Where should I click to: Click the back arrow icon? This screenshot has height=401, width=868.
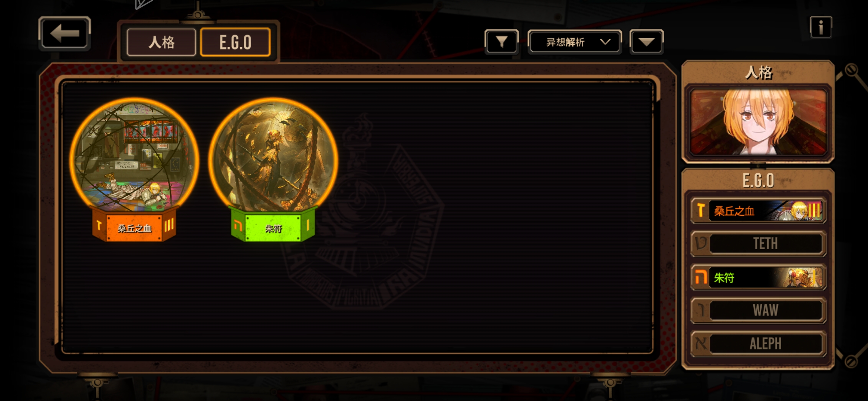tap(65, 33)
